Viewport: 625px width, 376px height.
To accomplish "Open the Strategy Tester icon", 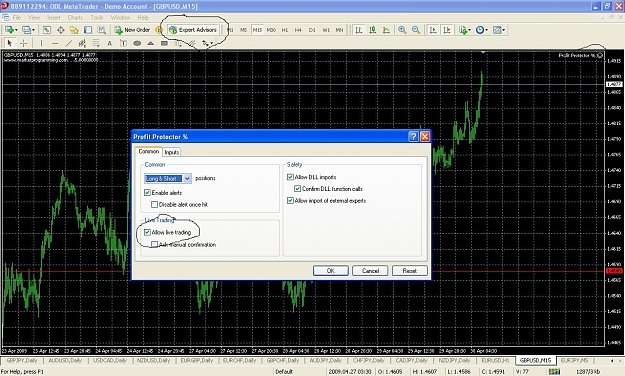I will pos(102,30).
